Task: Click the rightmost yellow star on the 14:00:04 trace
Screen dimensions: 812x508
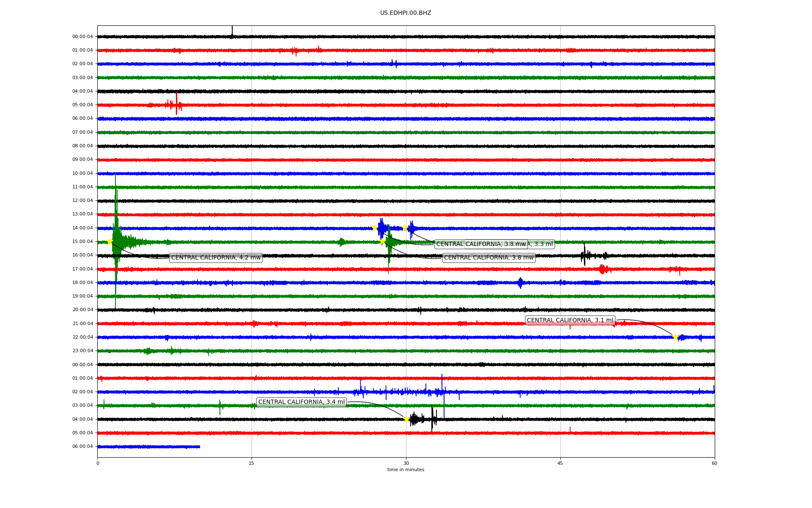Action: (x=405, y=228)
